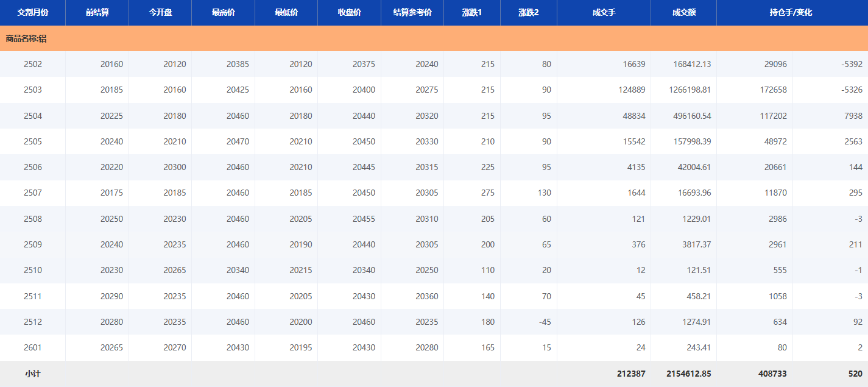Click the 小计 subtotal label
Screen dimensions: 868x387
click(33, 374)
